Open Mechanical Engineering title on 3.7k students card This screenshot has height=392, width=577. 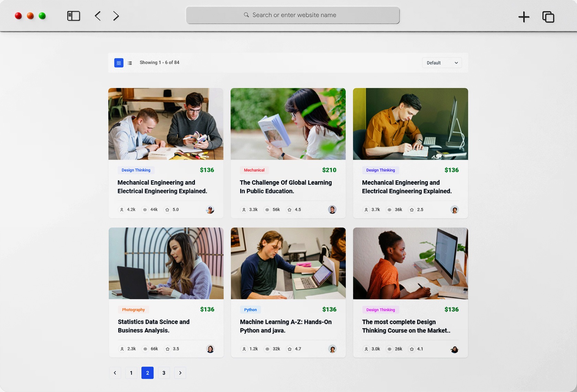[407, 187]
